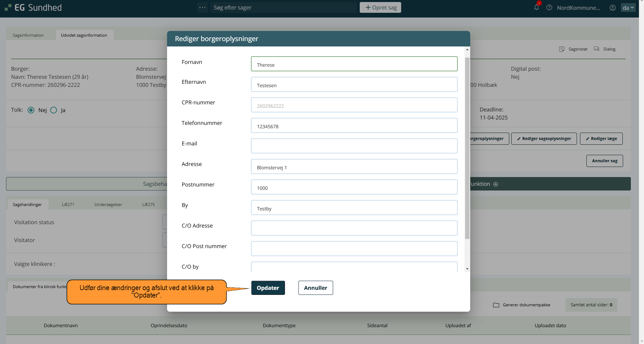Click the Generer dokumentpakke folder icon

(x=496, y=305)
